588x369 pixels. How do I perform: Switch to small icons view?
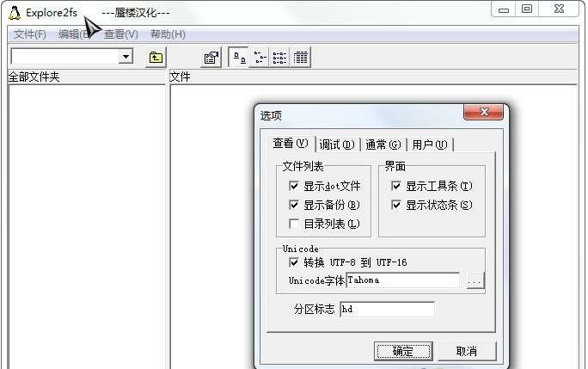259,58
